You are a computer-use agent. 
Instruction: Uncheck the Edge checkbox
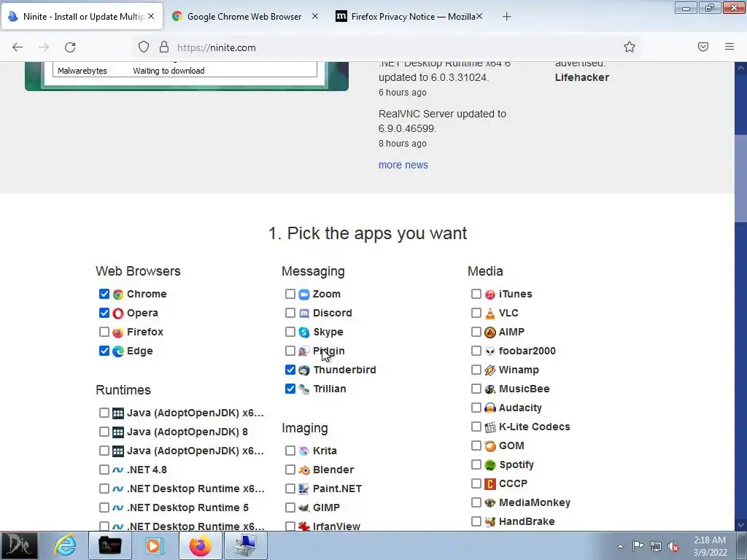pos(104,351)
